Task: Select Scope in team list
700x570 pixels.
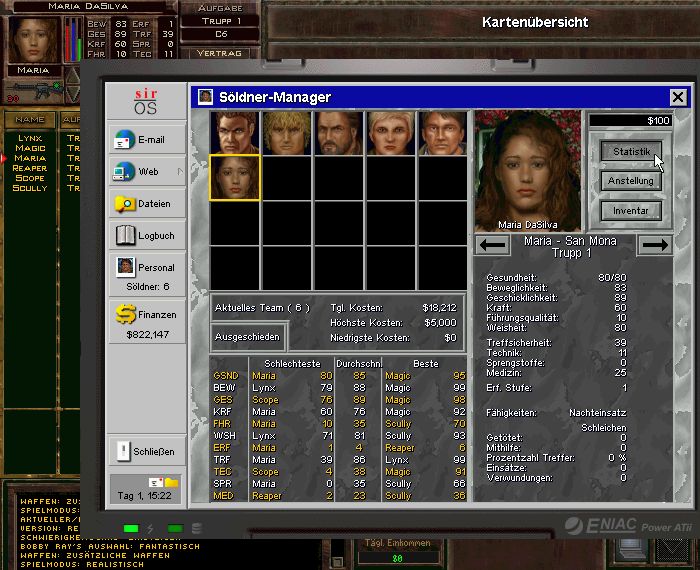Action: pyautogui.click(x=30, y=178)
